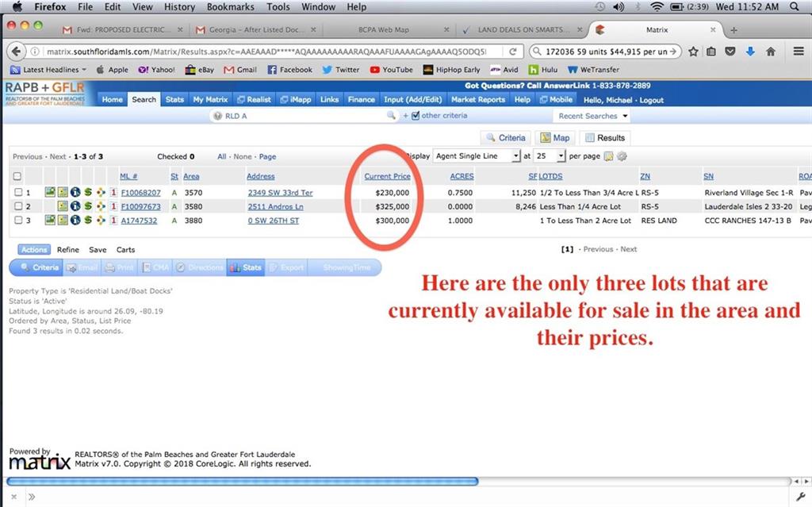This screenshot has width=812, height=507.
Task: Toggle the select-all checkbox in table header
Action: (x=17, y=176)
